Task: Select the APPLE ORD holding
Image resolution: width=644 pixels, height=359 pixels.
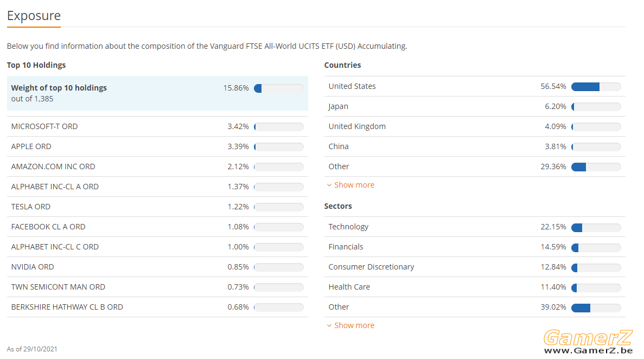Action: click(x=157, y=146)
